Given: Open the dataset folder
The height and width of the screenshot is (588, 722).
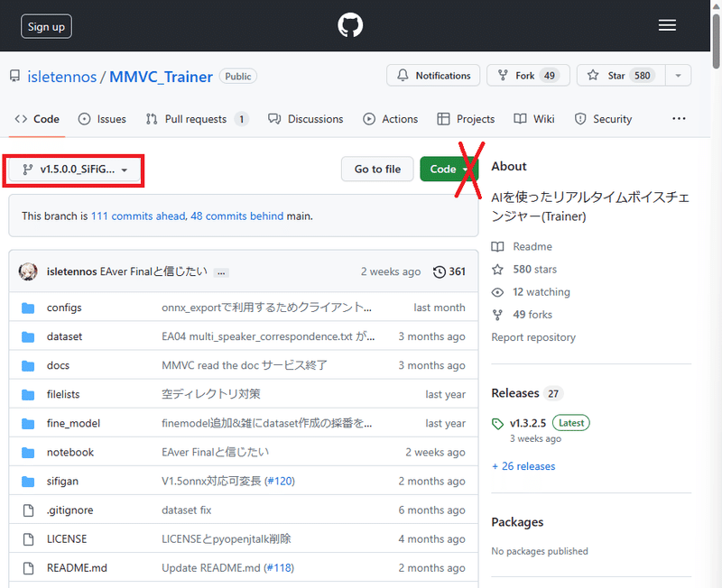Looking at the screenshot, I should [64, 336].
